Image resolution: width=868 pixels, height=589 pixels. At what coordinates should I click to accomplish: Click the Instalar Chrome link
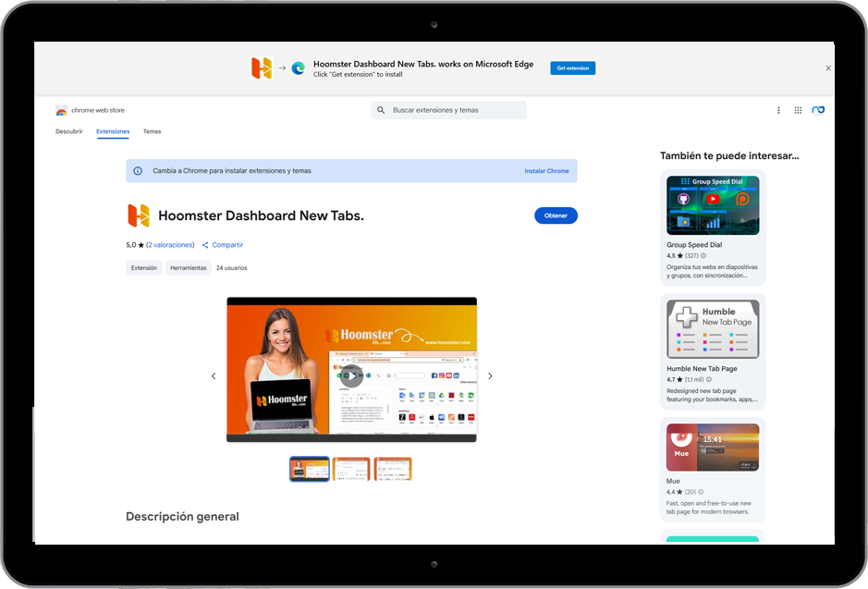(546, 171)
